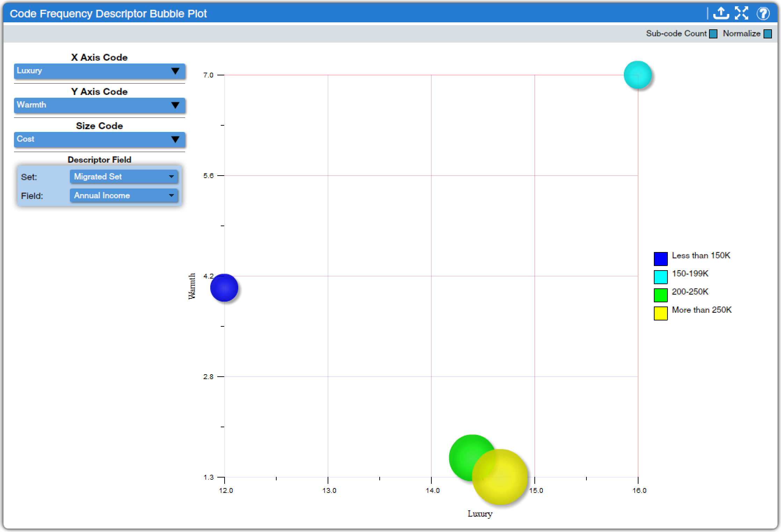Click the 16.0 x-axis tick label
The image size is (781, 532).
pos(639,490)
